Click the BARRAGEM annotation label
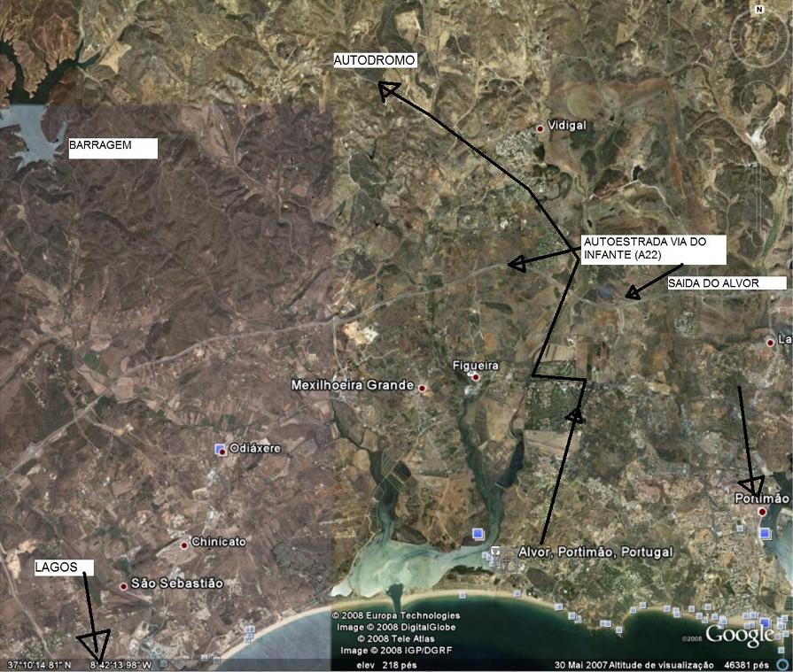 (x=113, y=149)
